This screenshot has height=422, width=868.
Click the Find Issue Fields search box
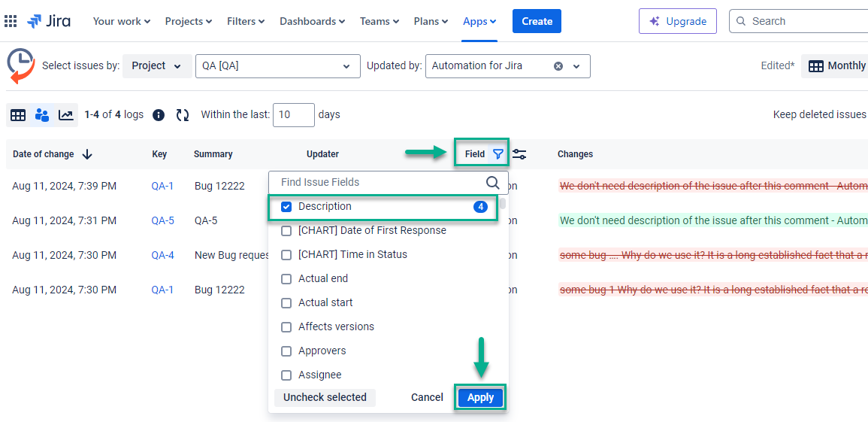pyautogui.click(x=380, y=182)
